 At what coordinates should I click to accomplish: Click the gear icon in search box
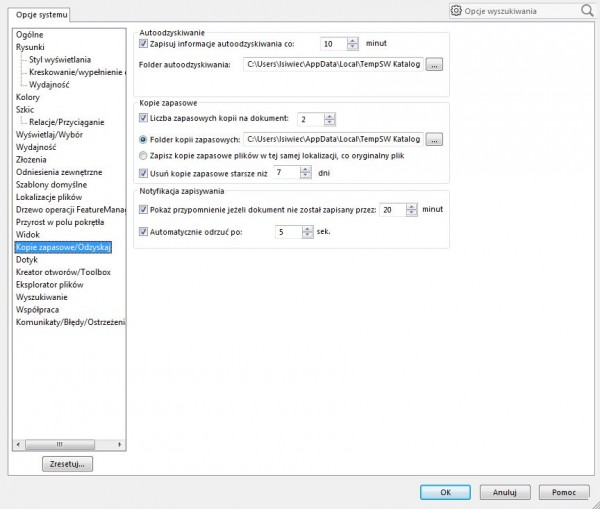pyautogui.click(x=457, y=10)
